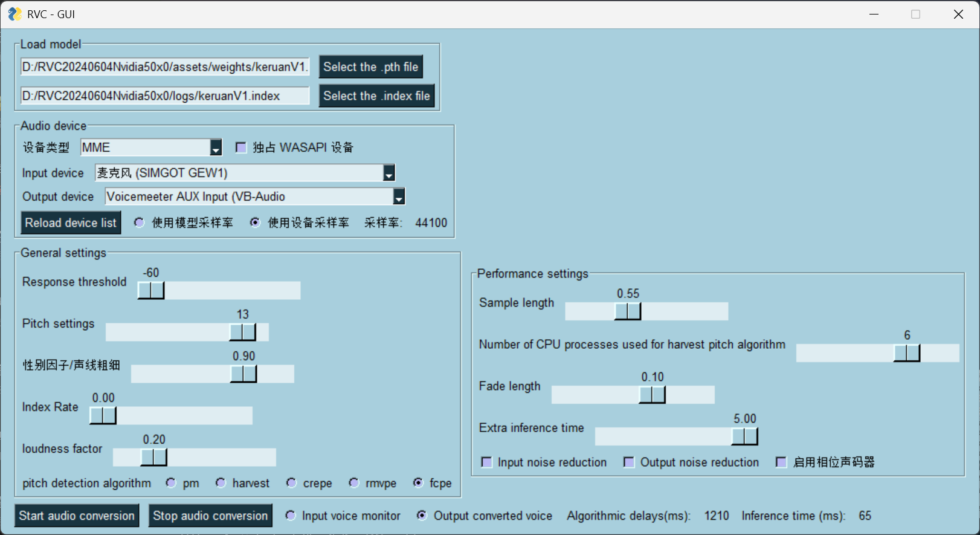Select the rmvpe pitch detection algorithm

pyautogui.click(x=354, y=483)
